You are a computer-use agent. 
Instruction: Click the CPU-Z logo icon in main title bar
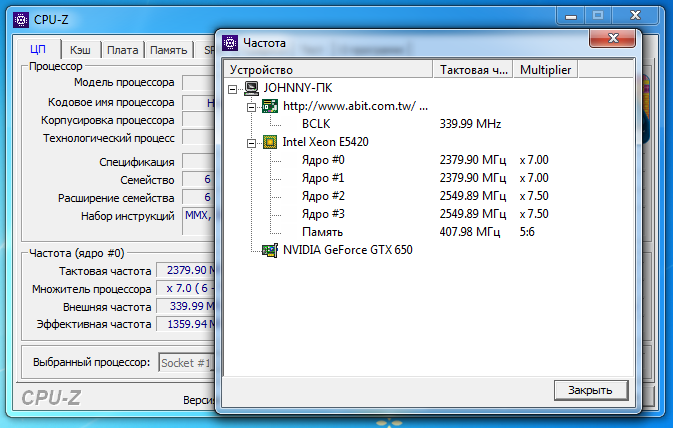pos(21,20)
